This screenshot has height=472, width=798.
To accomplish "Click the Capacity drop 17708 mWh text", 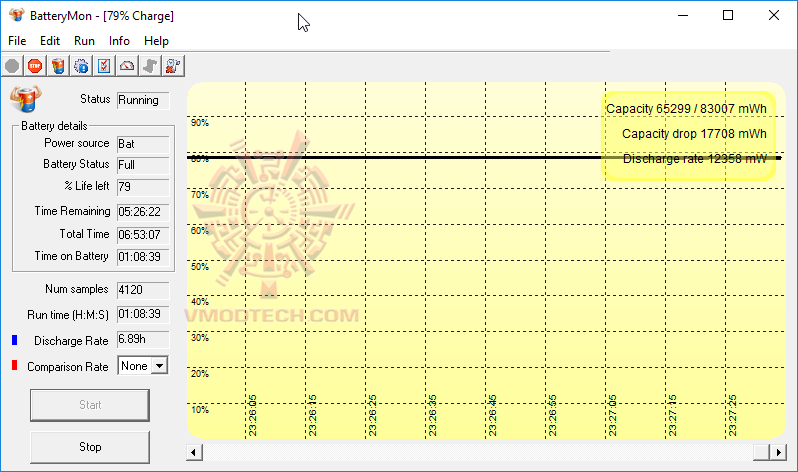I will pyautogui.click(x=694, y=134).
